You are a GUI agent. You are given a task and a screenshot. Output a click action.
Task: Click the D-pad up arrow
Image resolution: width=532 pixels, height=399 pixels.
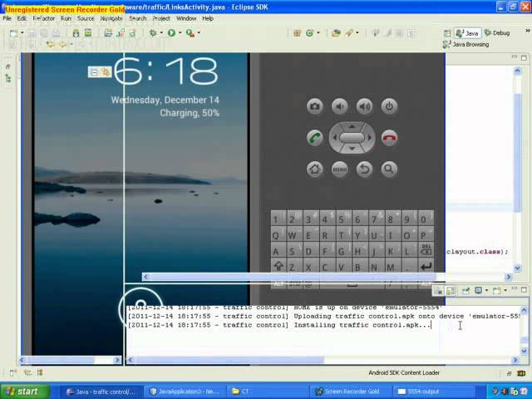pyautogui.click(x=352, y=126)
